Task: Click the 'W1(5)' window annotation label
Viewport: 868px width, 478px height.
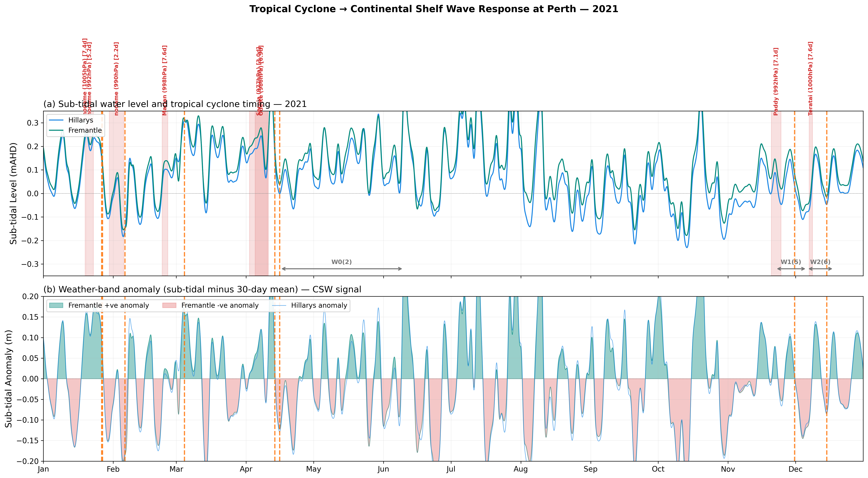Action: (791, 262)
